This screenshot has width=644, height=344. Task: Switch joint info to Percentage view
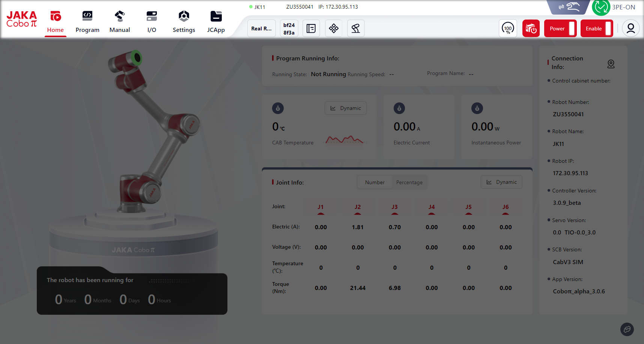[x=409, y=182]
